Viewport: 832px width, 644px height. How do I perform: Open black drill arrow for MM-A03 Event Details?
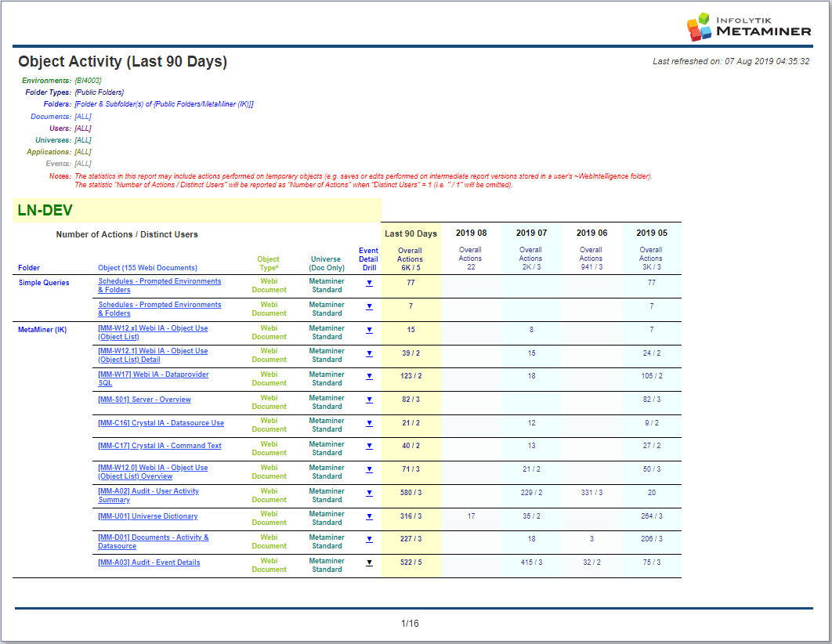click(369, 563)
